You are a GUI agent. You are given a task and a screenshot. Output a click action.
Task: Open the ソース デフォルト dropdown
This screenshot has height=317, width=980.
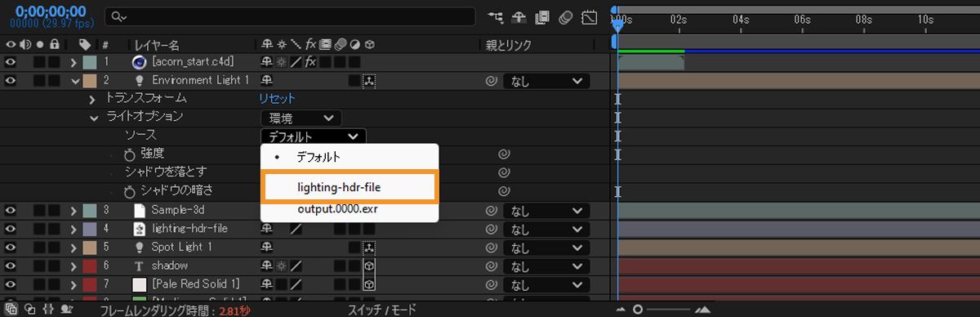[314, 136]
